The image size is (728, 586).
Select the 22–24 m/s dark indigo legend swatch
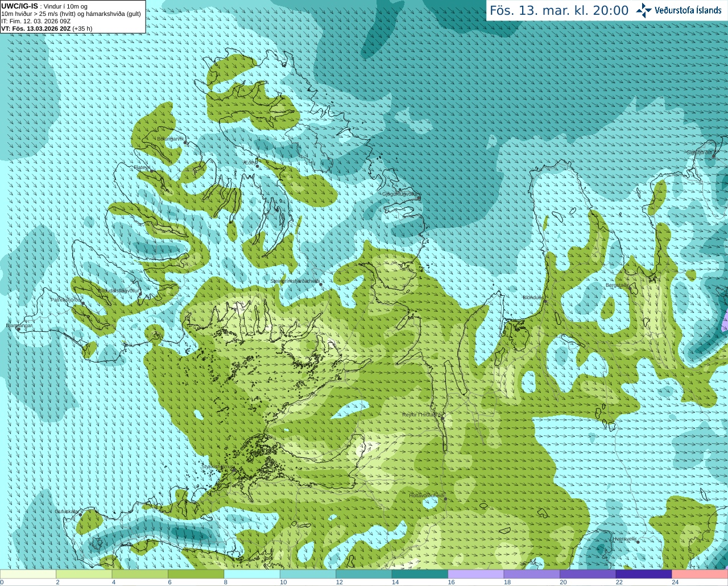pos(644,574)
